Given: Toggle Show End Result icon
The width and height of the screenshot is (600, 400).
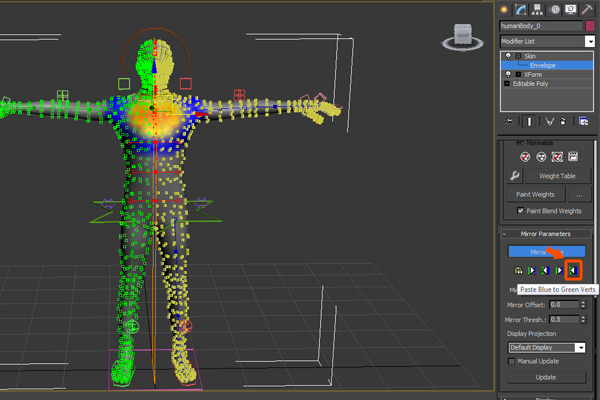Looking at the screenshot, I should 529,122.
